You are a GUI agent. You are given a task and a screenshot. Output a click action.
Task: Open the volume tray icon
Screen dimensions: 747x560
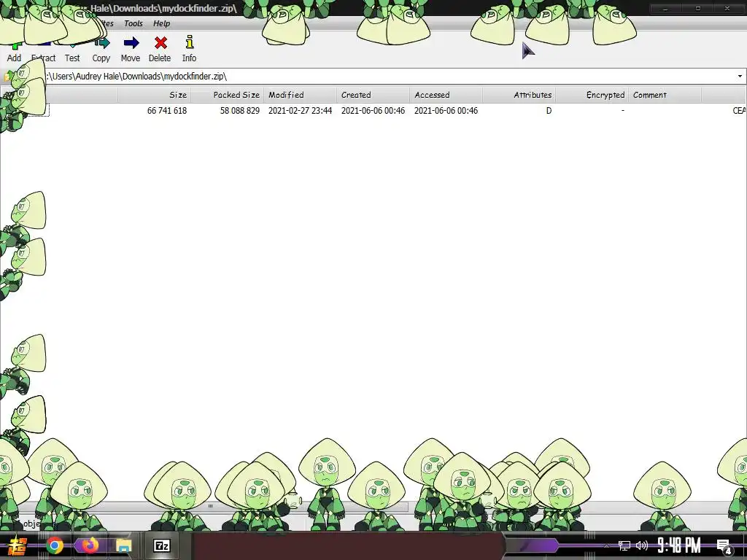tap(642, 545)
